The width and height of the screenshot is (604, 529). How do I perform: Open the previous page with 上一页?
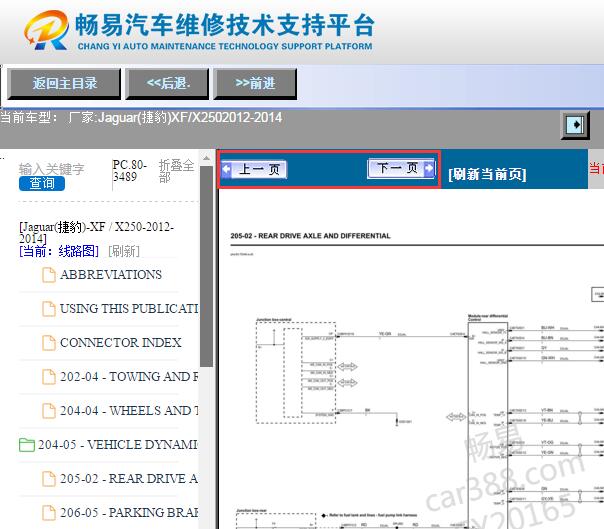click(254, 169)
